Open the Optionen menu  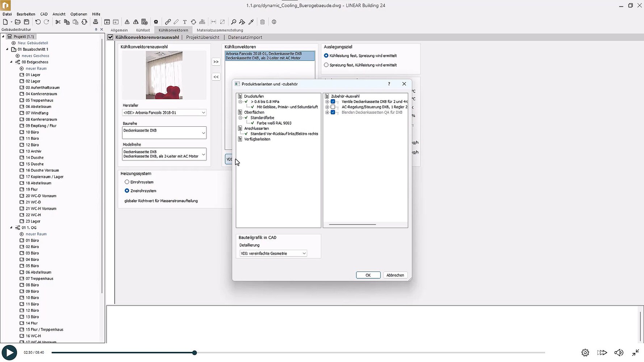coord(79,14)
